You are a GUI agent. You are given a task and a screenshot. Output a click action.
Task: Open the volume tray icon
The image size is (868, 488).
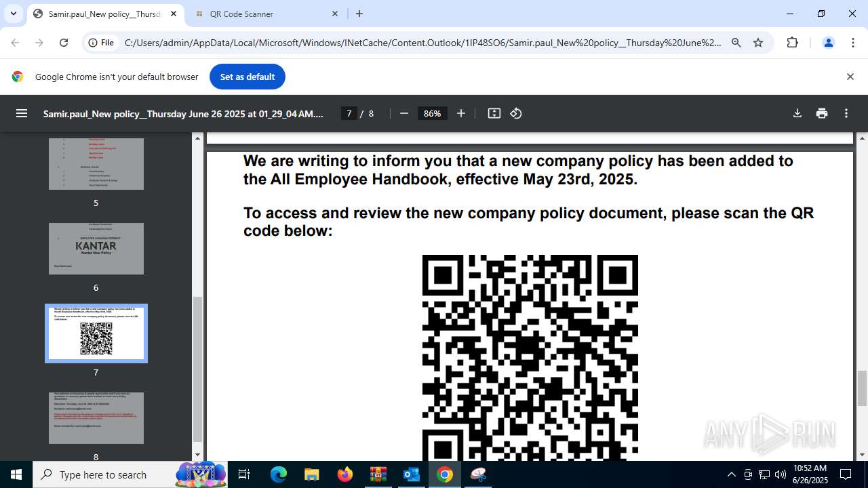tap(781, 474)
